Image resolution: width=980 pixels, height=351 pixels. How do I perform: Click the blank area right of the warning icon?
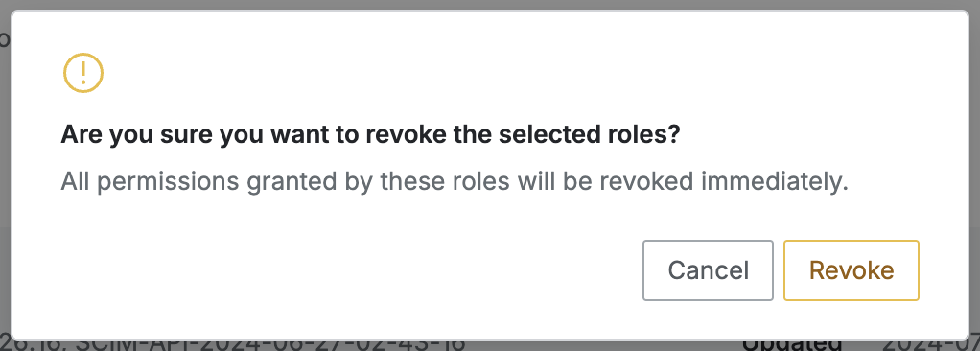500,73
